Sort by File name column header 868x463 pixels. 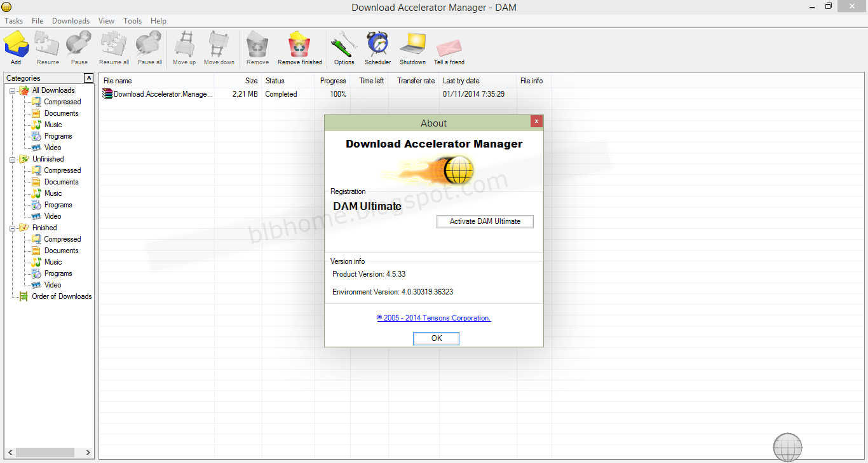(156, 81)
